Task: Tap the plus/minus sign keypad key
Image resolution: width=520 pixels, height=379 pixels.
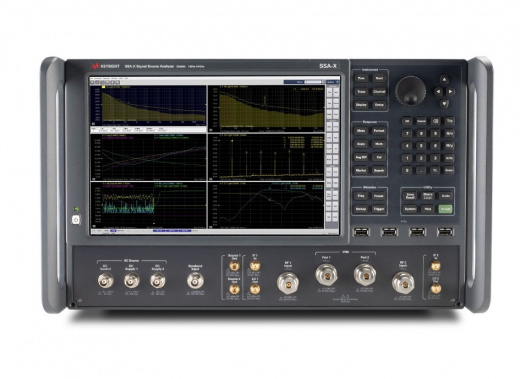Action: pyautogui.click(x=435, y=170)
